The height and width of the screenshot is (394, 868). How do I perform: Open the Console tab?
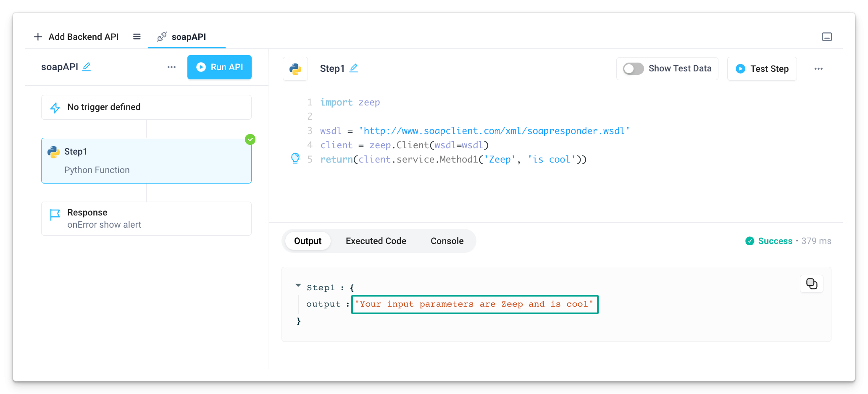tap(447, 241)
